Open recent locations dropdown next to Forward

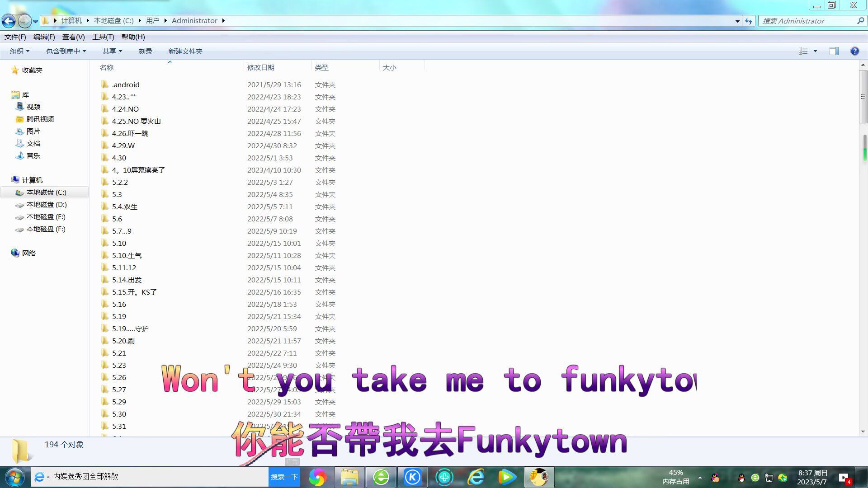pyautogui.click(x=36, y=21)
